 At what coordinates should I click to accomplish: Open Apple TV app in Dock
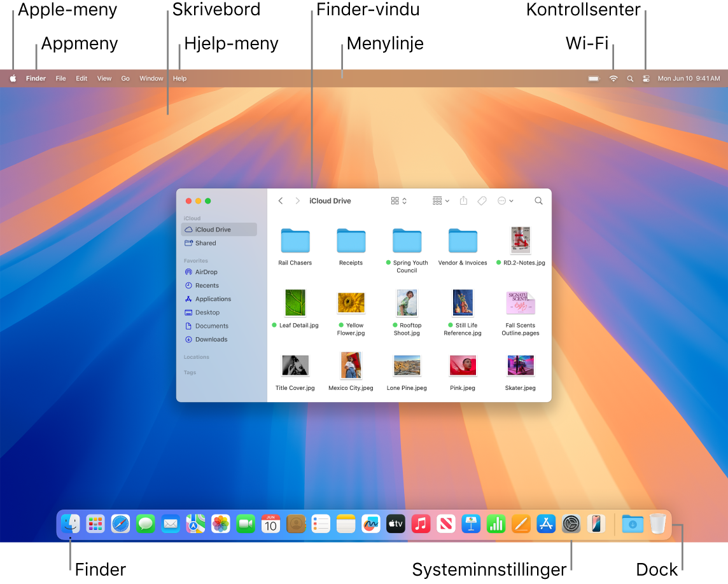pos(396,524)
